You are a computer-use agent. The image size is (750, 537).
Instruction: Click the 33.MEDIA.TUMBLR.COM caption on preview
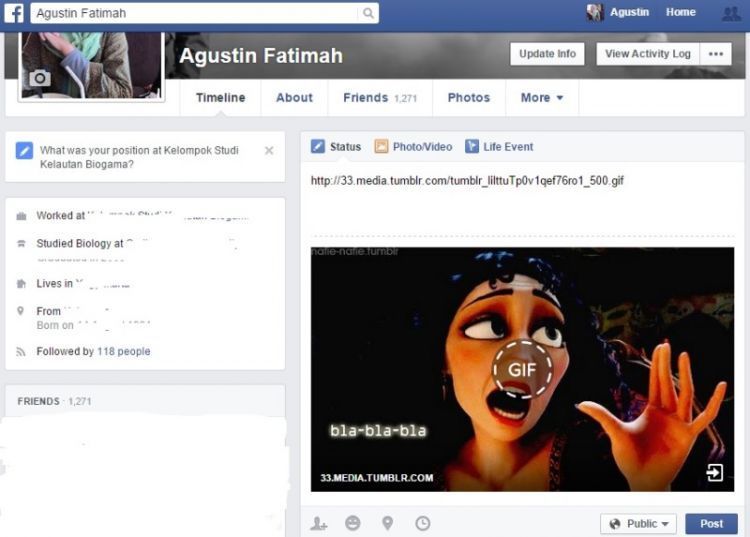click(x=376, y=478)
